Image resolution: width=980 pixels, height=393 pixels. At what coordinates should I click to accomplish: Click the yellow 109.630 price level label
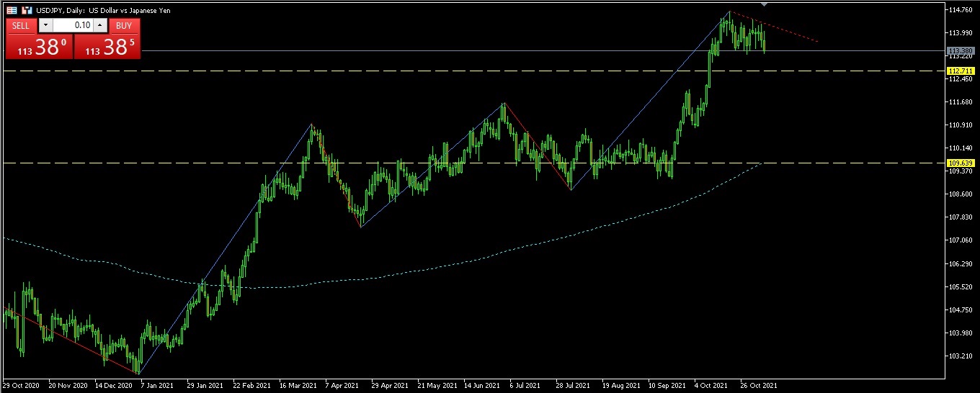point(962,163)
